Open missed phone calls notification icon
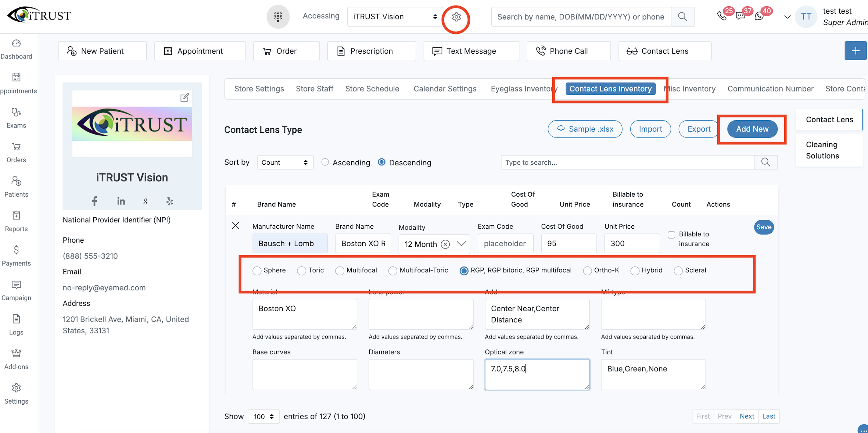The image size is (868, 433). [721, 16]
